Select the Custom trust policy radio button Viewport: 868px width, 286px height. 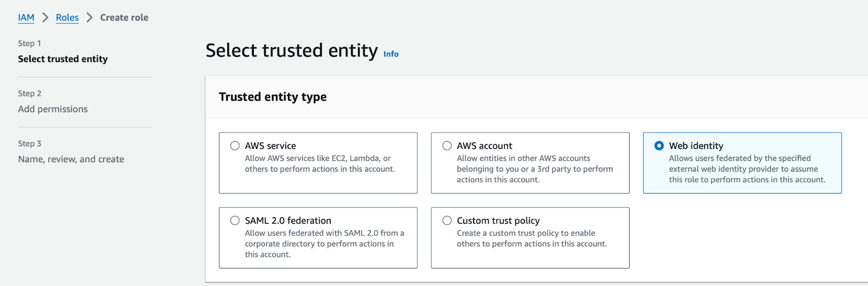[x=447, y=220]
